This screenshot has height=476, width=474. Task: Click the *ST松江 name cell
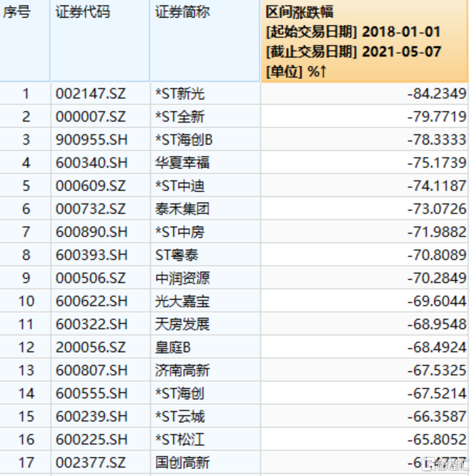[x=180, y=440]
